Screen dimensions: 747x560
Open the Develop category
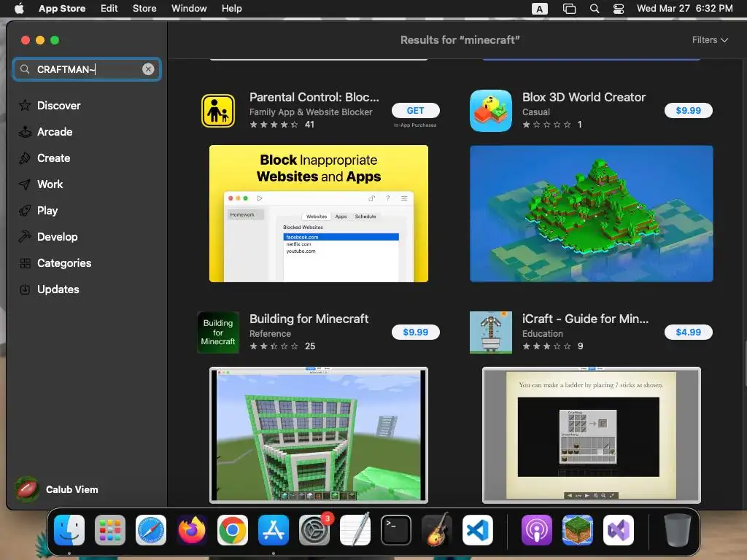(x=47, y=237)
